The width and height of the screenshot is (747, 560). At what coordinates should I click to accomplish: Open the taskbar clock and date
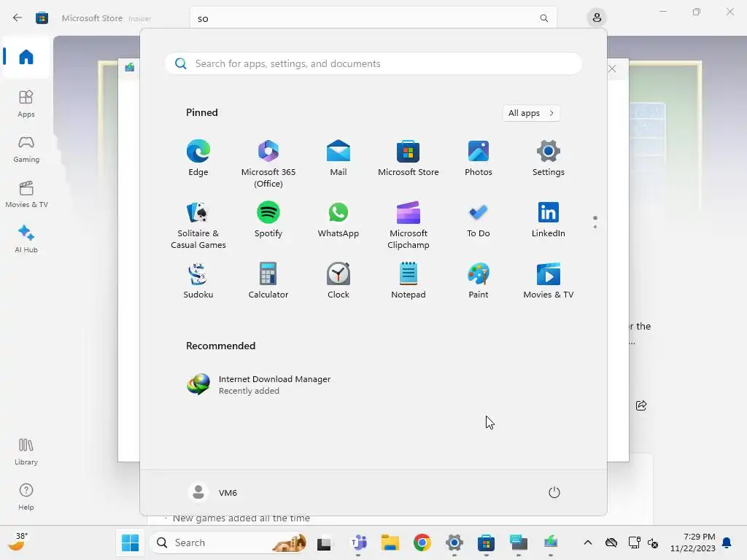(x=693, y=542)
